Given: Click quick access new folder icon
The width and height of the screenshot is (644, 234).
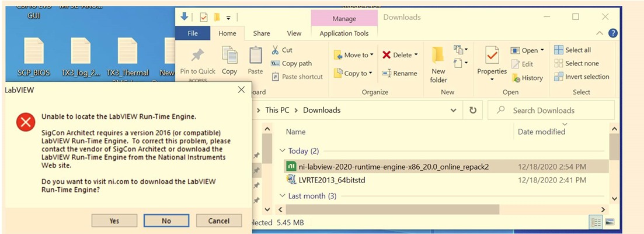Looking at the screenshot, I should (x=217, y=18).
